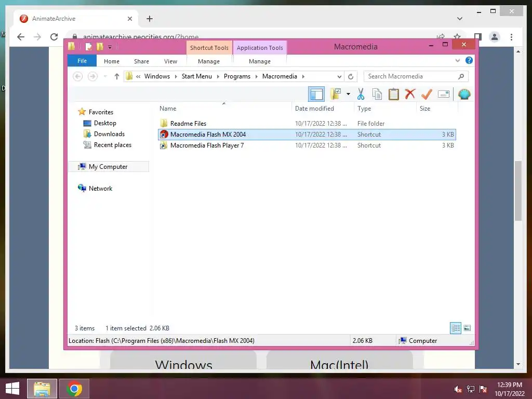Viewport: 532px width, 399px height.
Task: Click the Windows Start button
Action: tap(12, 389)
